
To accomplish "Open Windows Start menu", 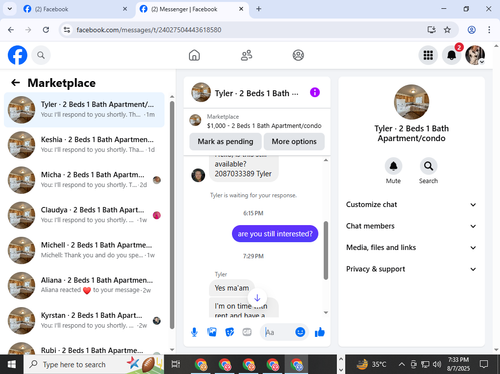I will pyautogui.click(x=12, y=364).
